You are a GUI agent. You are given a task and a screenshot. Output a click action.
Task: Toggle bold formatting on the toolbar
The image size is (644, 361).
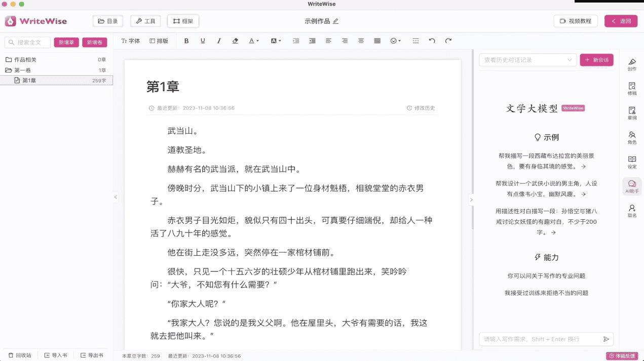(x=186, y=41)
